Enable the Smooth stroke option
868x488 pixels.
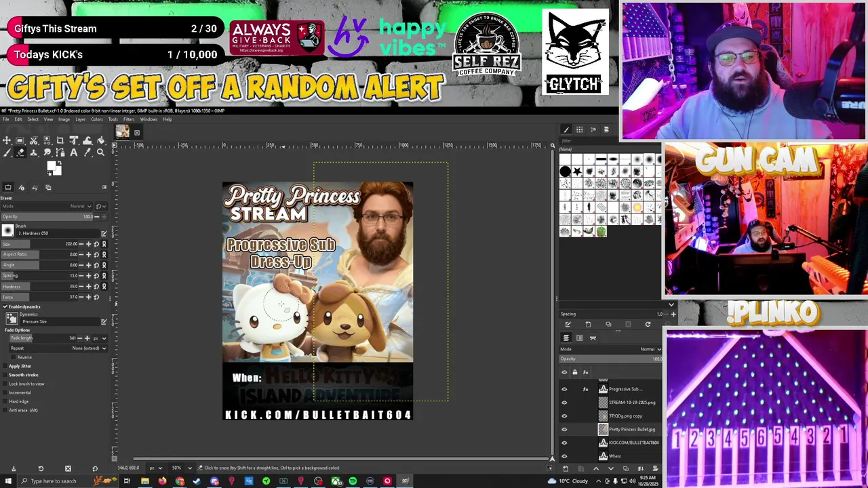[5, 375]
